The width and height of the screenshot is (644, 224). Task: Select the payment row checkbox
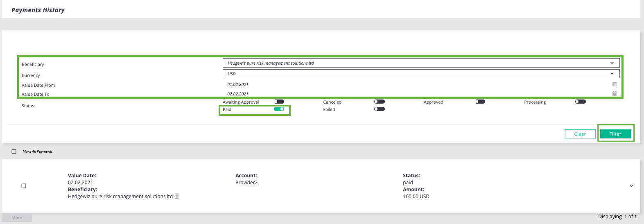coord(24,186)
